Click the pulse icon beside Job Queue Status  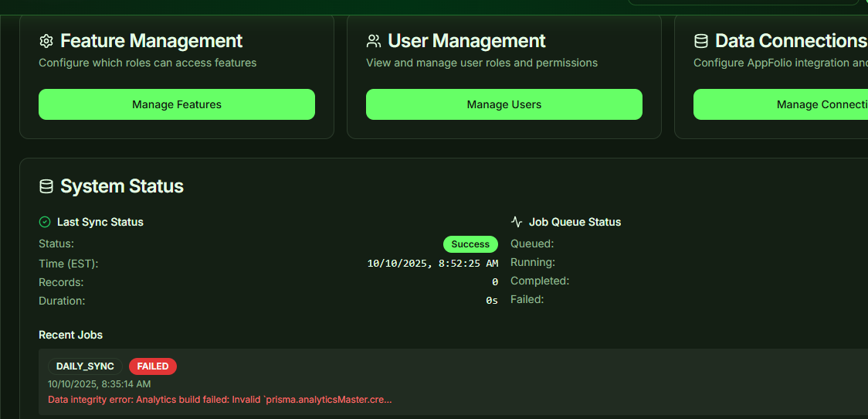[x=517, y=222]
